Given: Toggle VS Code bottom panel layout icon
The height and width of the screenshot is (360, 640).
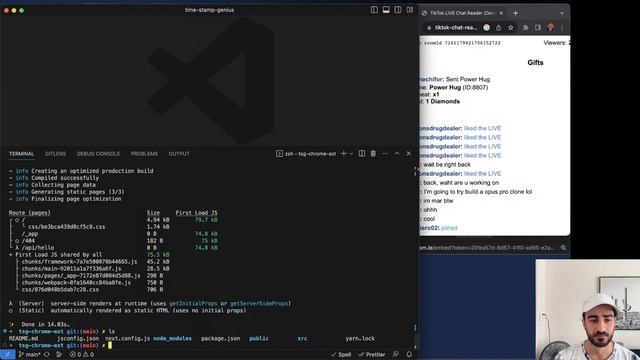Looking at the screenshot, I should [x=386, y=10].
